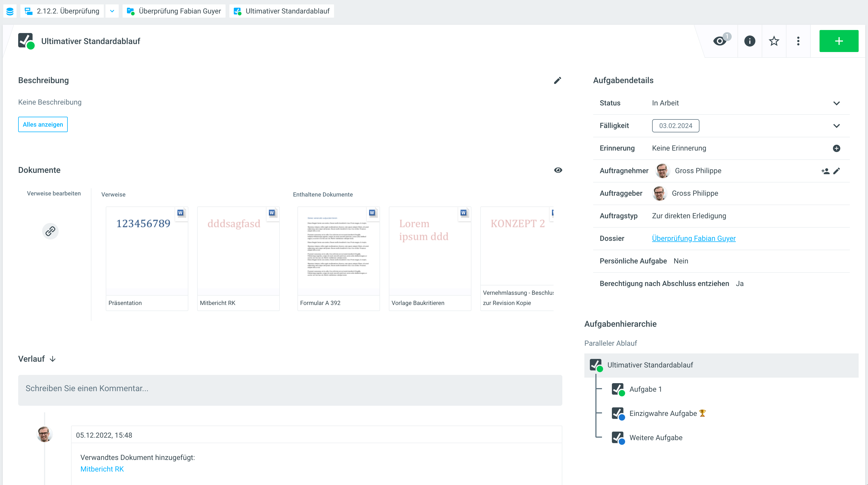Add a reminder with the Erinnerung plus icon
The height and width of the screenshot is (485, 868).
pos(836,148)
